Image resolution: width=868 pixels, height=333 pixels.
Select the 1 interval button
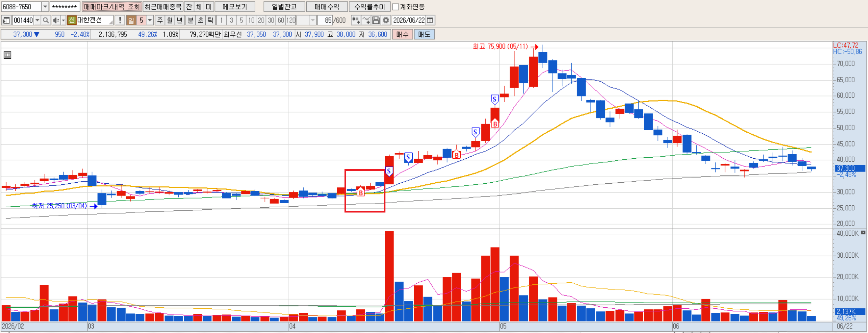[x=221, y=20]
